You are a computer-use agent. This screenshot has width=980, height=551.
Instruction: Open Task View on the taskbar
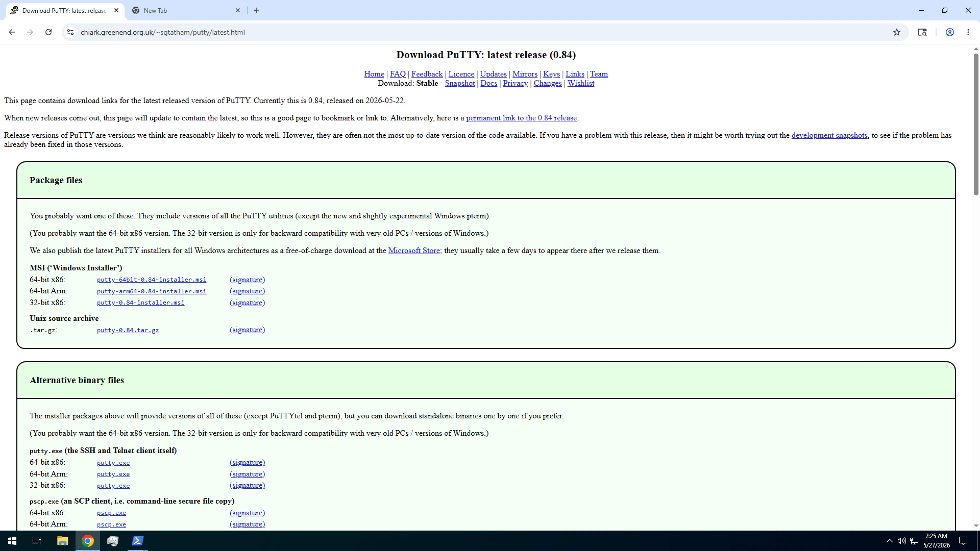tap(37, 541)
